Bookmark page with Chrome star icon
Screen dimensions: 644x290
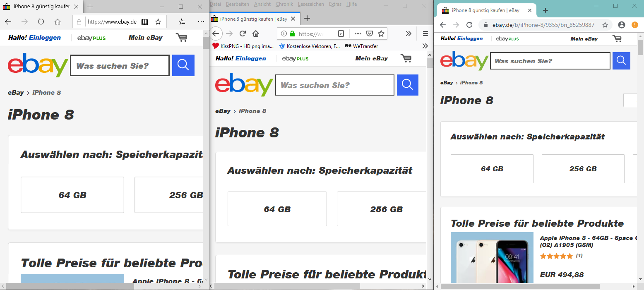click(605, 25)
